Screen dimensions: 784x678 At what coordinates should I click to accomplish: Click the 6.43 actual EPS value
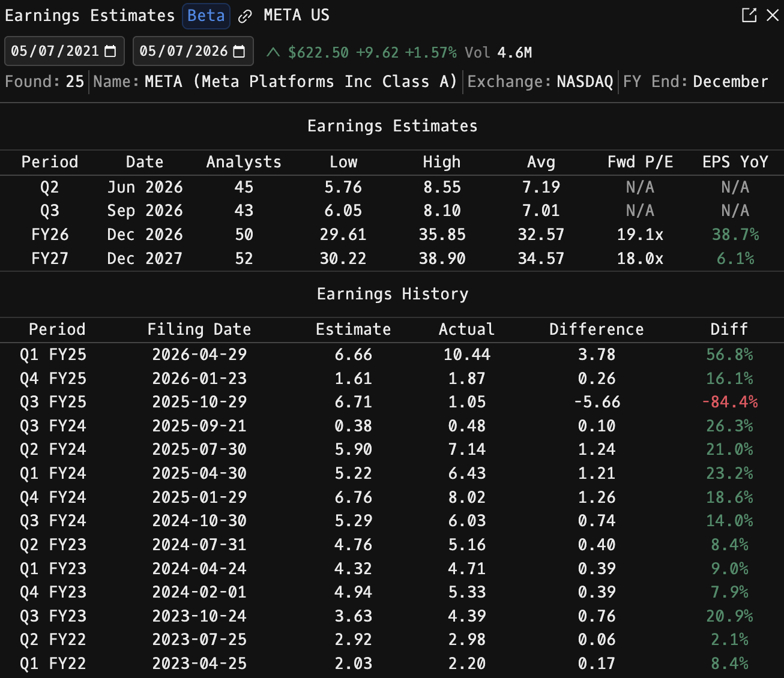466,473
